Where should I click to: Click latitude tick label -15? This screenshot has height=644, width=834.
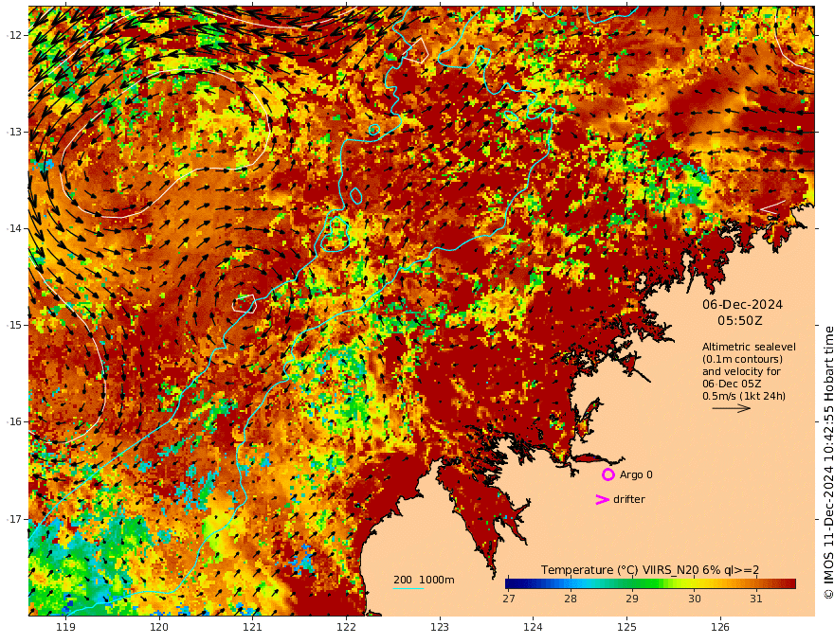click(14, 325)
